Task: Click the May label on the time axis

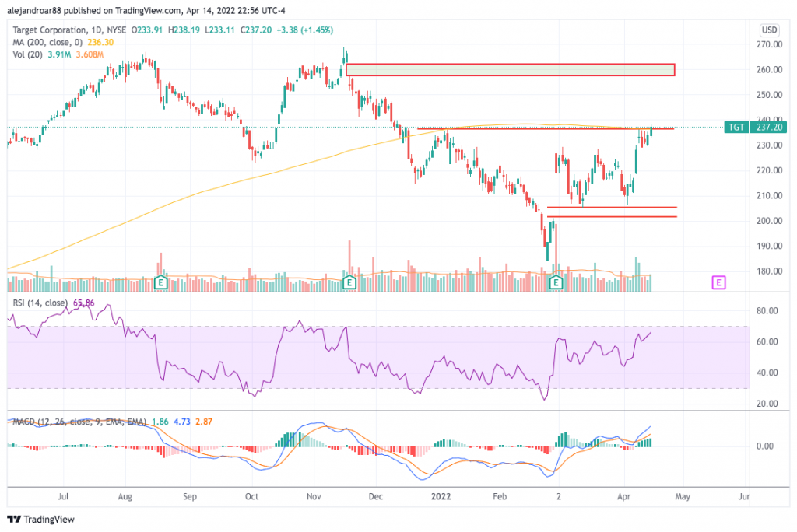Action: [683, 496]
